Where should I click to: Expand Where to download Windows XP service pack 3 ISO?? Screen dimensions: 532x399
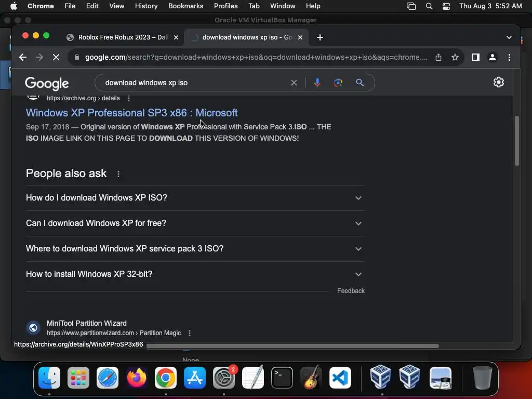(195, 249)
